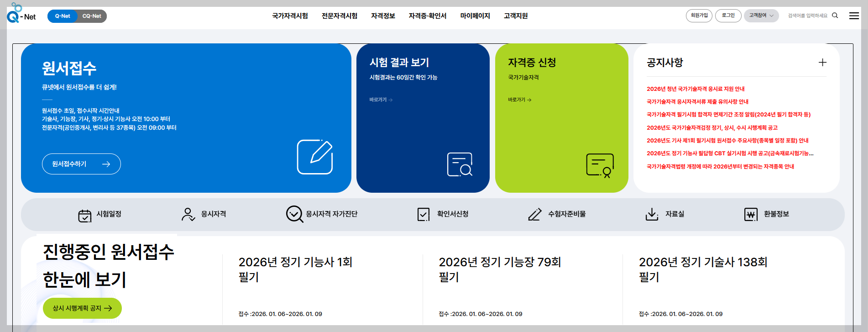This screenshot has width=868, height=332.
Task: Open the 고객지원 menu
Action: pyautogui.click(x=516, y=16)
